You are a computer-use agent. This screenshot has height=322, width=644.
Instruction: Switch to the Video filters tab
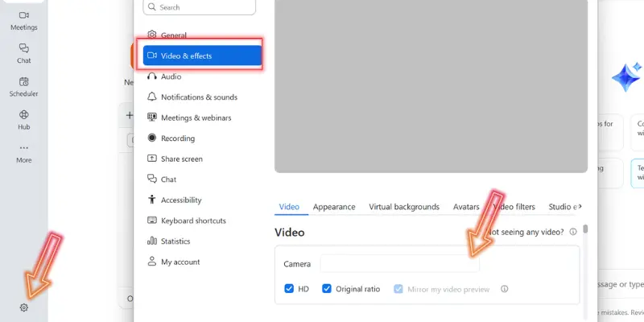click(x=514, y=207)
